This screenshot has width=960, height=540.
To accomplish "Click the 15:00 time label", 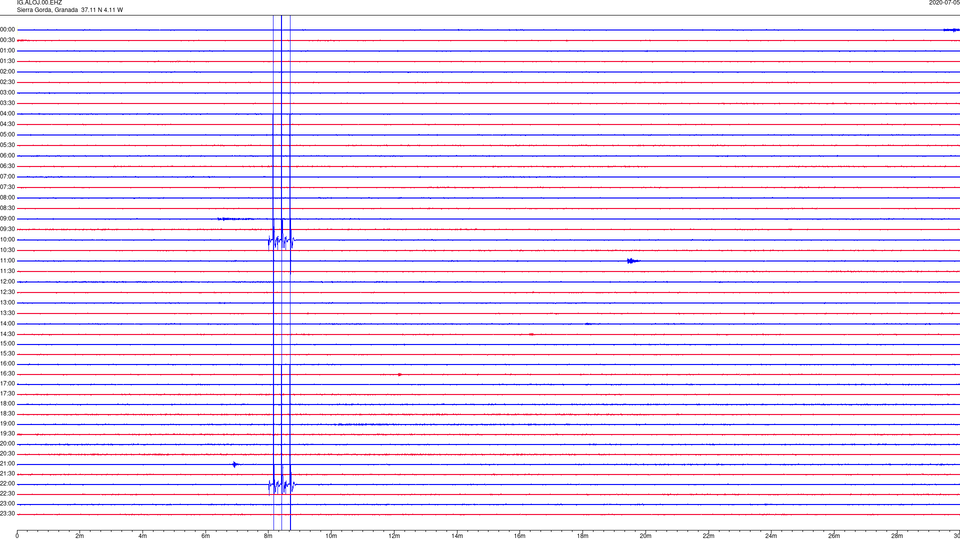I will tap(7, 344).
